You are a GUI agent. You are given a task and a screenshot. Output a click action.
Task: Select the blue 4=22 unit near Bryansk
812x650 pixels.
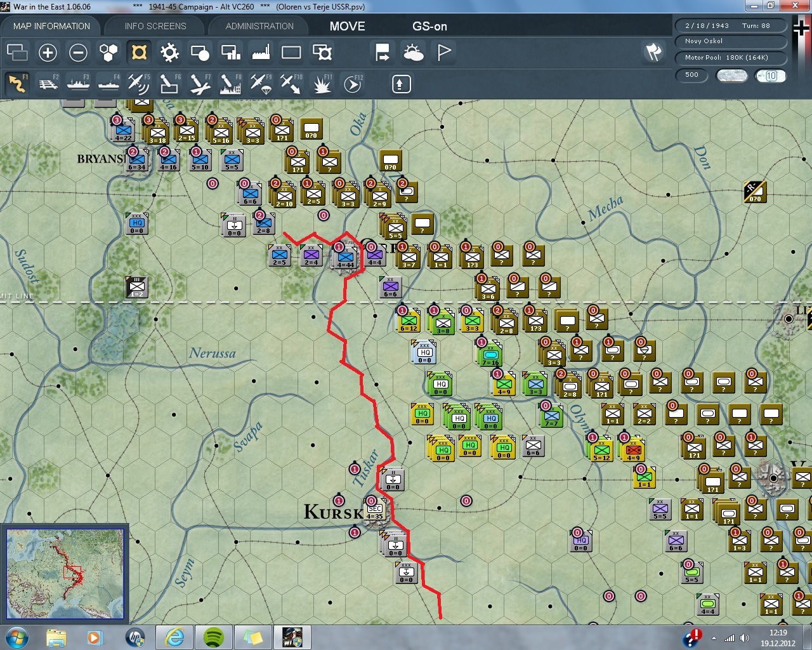(x=124, y=132)
